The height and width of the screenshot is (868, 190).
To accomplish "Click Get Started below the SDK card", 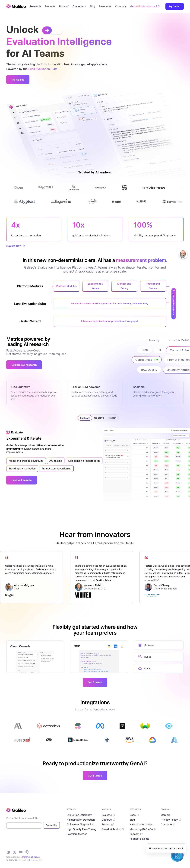I will point(95,682).
